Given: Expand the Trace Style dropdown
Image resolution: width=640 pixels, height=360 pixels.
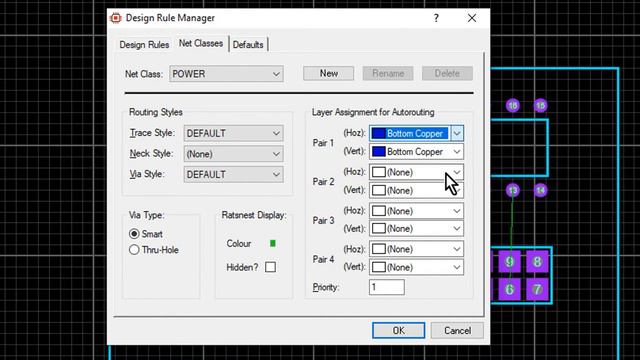Looking at the screenshot, I should pyautogui.click(x=233, y=133).
